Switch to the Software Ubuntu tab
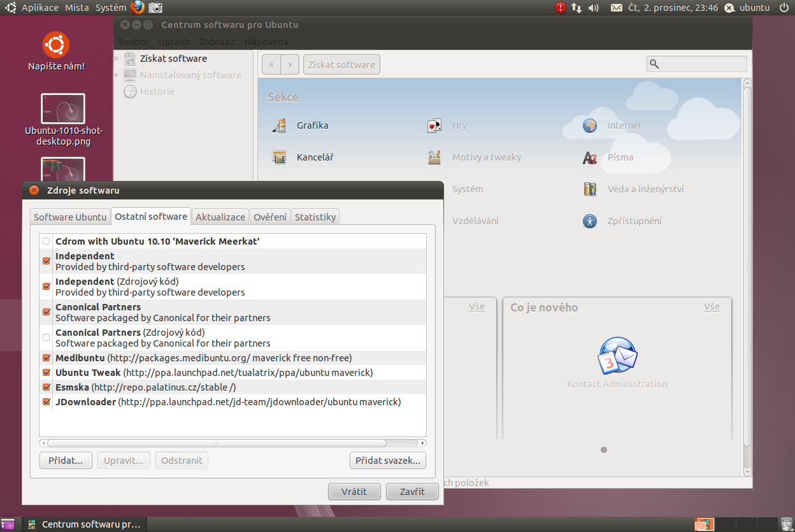 [70, 217]
